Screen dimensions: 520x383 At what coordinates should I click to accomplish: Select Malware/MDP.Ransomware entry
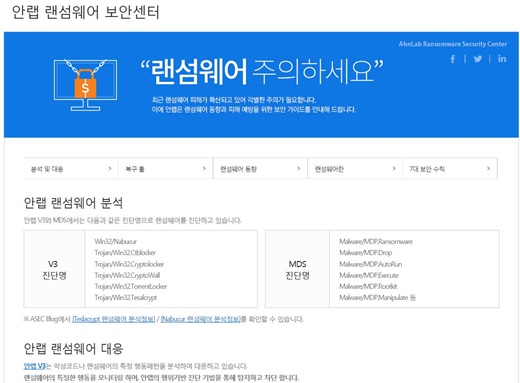click(x=376, y=241)
